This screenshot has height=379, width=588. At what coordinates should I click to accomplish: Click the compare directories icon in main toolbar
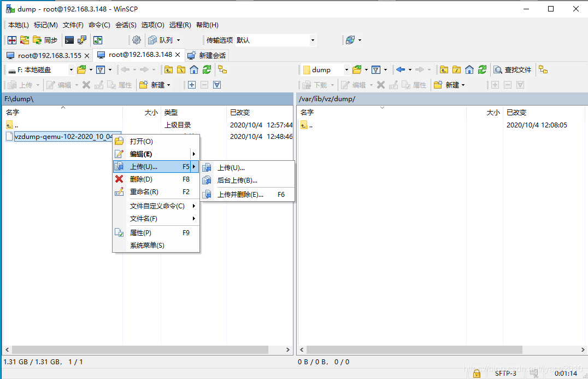tap(12, 40)
